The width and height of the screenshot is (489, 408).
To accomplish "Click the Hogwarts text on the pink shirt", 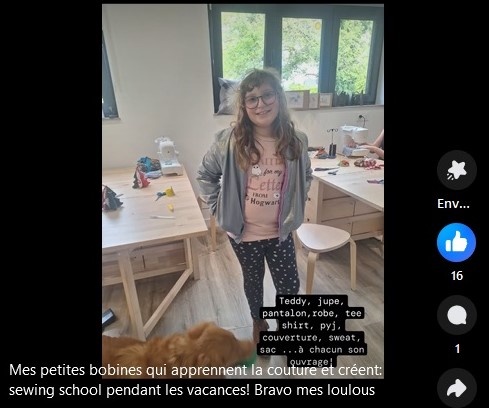I will click(x=265, y=201).
